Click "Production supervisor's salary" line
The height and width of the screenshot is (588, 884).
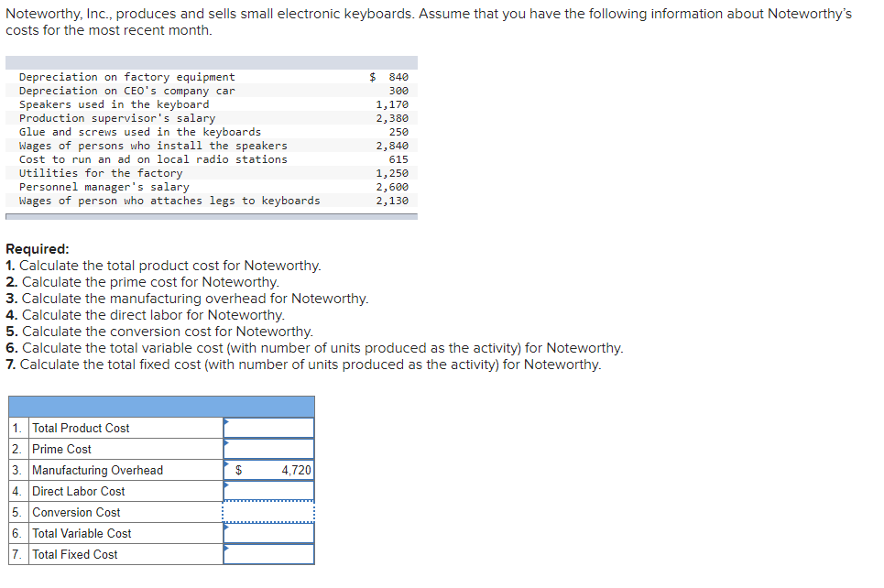point(117,118)
